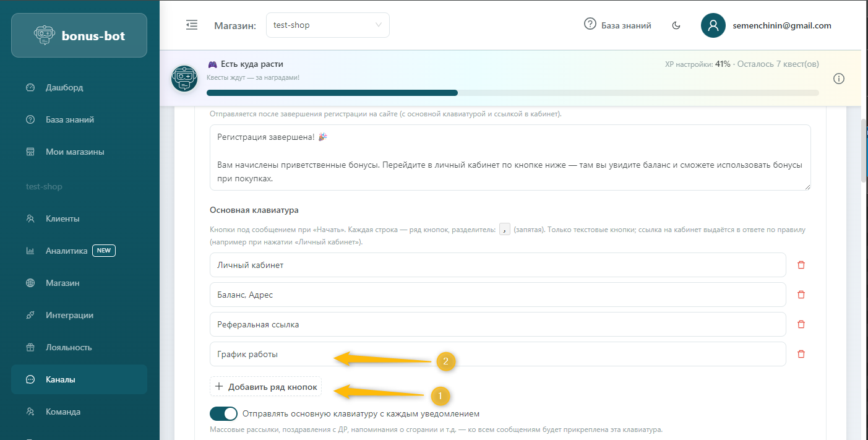Open Аналитика section
Viewport: 868px width, 440px height.
click(79, 251)
